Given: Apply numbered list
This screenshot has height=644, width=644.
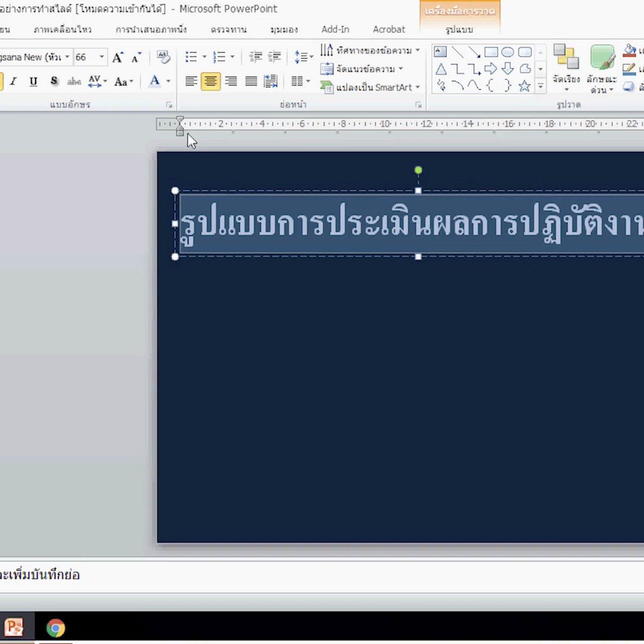Looking at the screenshot, I should (219, 56).
